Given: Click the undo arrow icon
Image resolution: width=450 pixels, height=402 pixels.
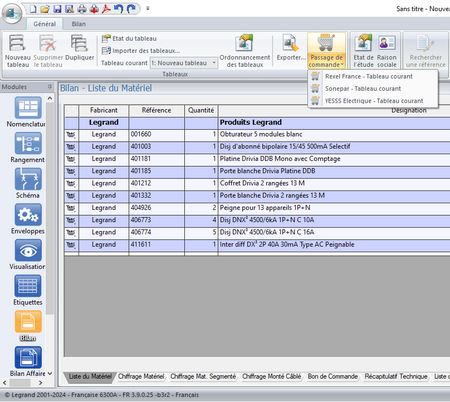Looking at the screenshot, I should (x=118, y=9).
